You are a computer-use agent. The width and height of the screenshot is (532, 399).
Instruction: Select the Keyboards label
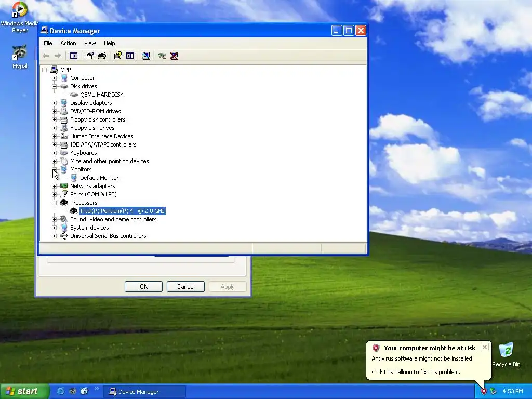tap(84, 153)
